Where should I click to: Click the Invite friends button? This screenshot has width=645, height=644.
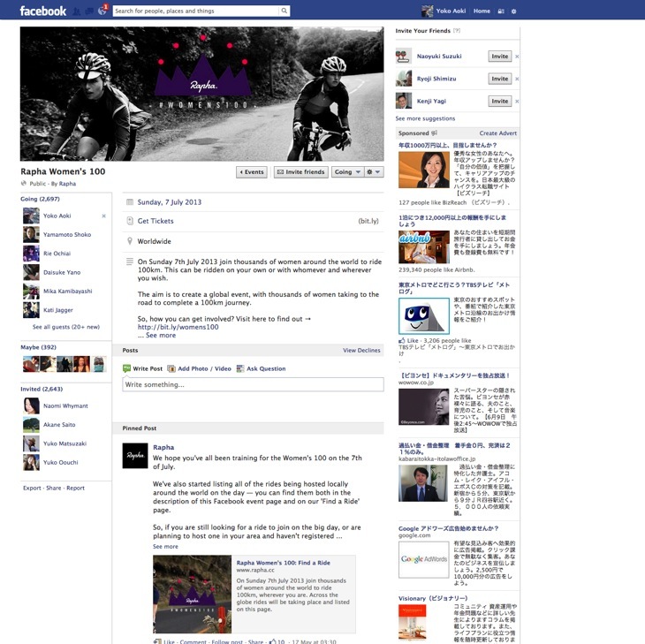[301, 172]
